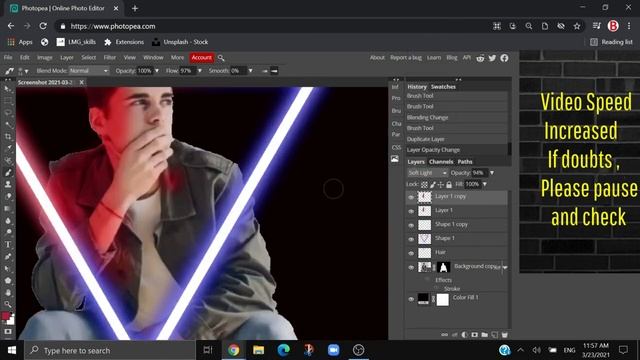Open the brush Opacity dropdown arrow
This screenshot has width=640, height=360.
[157, 71]
